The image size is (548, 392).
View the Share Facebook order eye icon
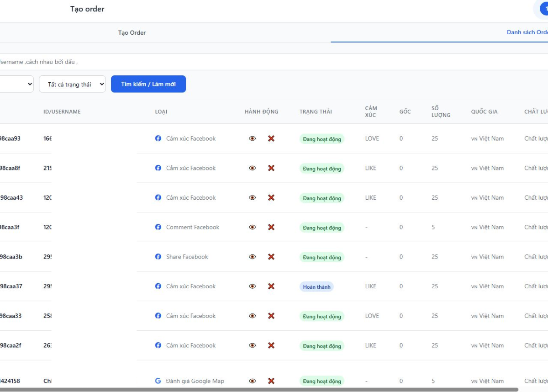[x=253, y=257]
